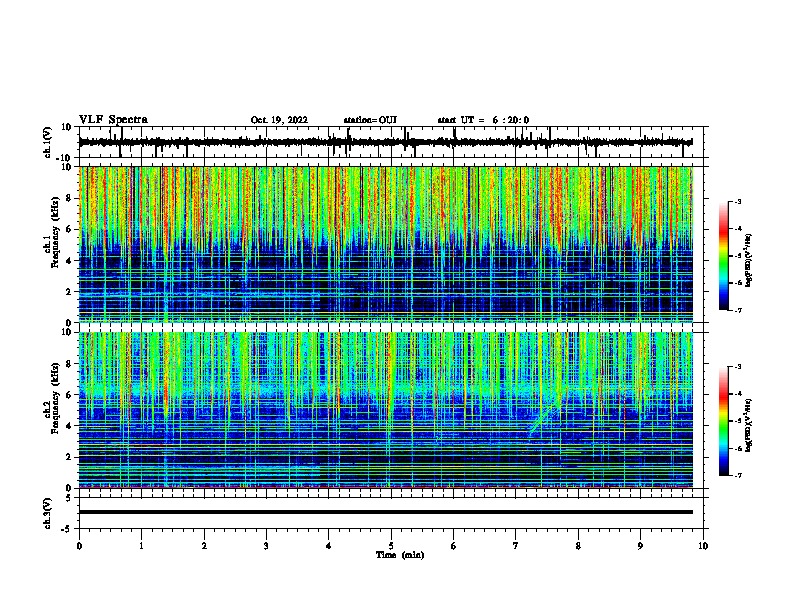
Task: Click the time axis tick label "0"
Action: [x=79, y=546]
